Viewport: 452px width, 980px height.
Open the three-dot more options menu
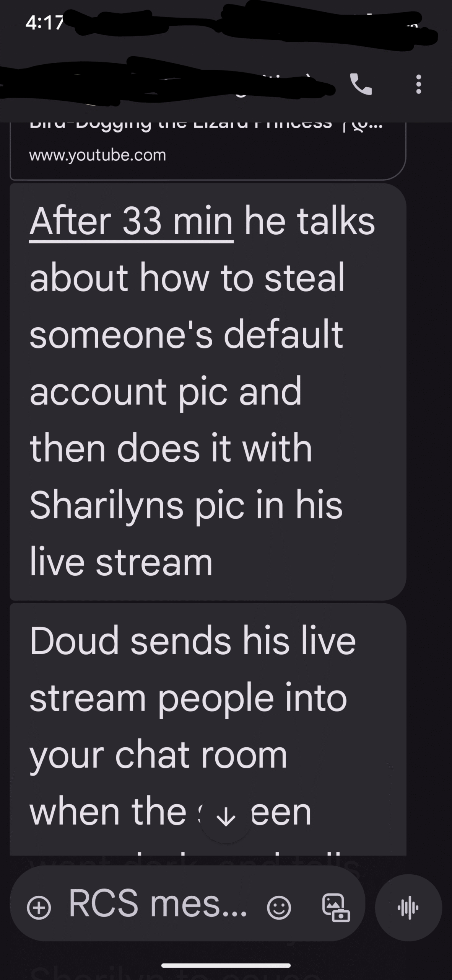tap(419, 84)
